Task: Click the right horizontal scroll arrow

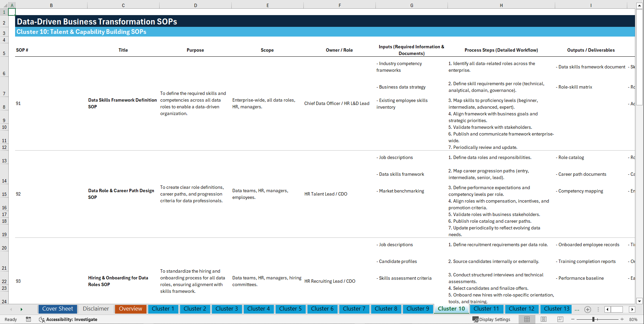Action: pos(632,309)
